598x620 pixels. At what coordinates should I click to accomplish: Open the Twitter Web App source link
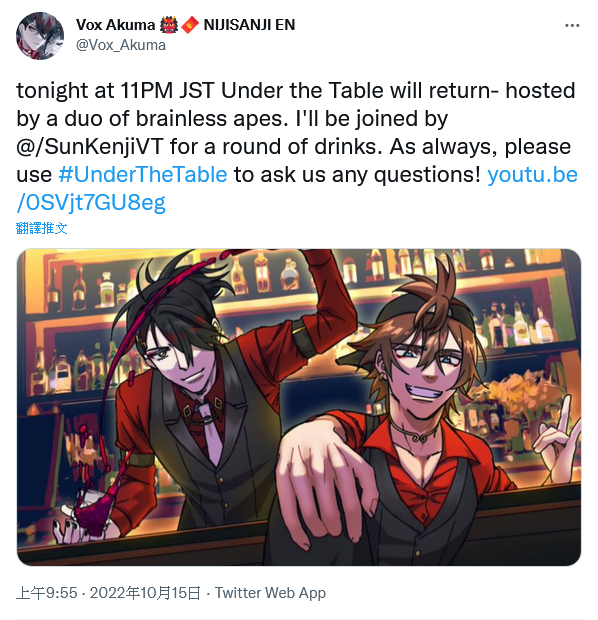click(x=270, y=593)
